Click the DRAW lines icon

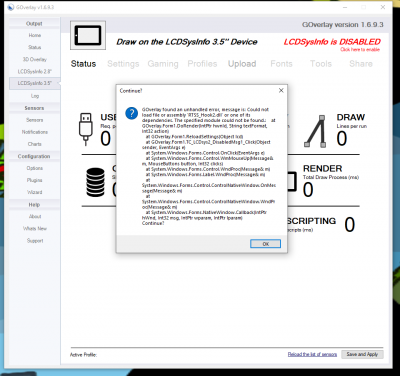click(315, 131)
